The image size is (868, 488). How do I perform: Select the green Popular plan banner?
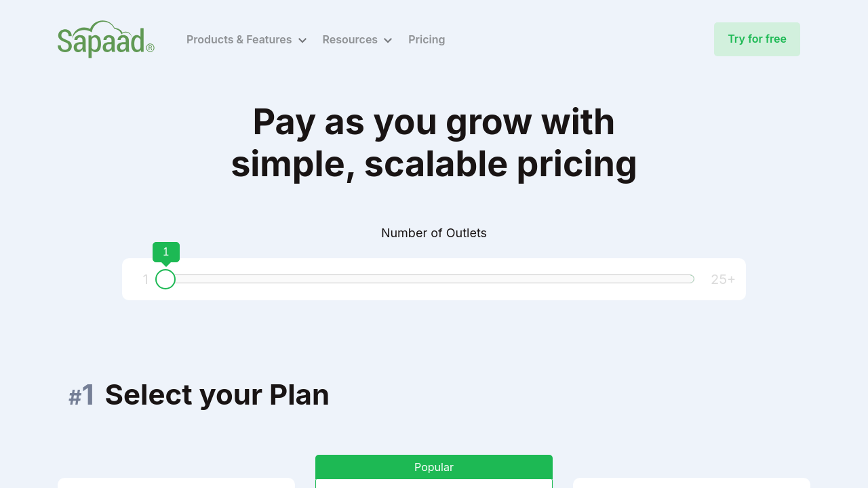pos(434,467)
